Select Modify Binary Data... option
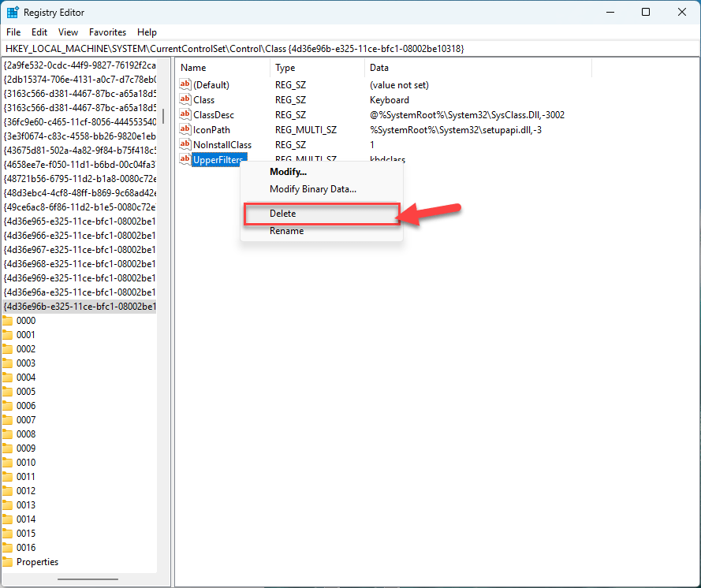The image size is (701, 588). 312,189
